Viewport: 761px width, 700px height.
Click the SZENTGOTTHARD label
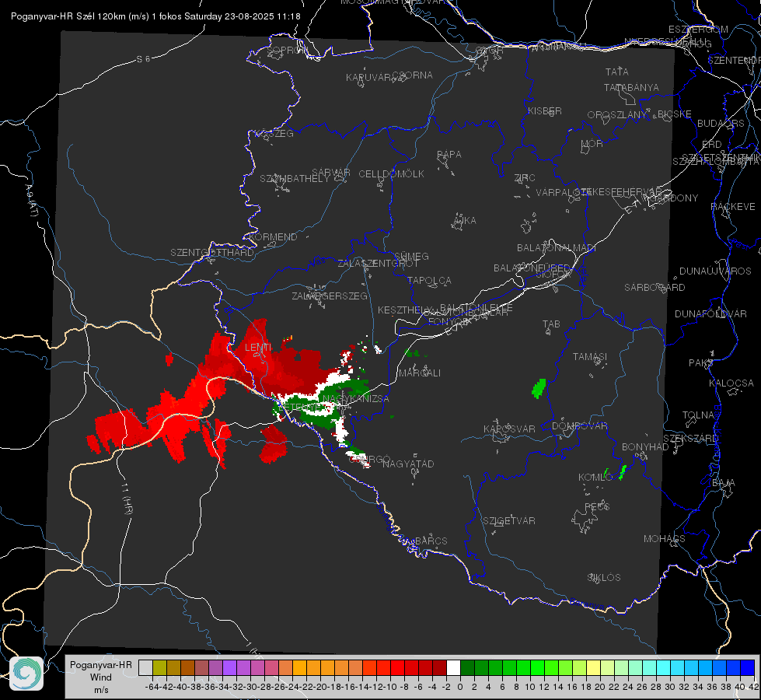click(x=212, y=252)
